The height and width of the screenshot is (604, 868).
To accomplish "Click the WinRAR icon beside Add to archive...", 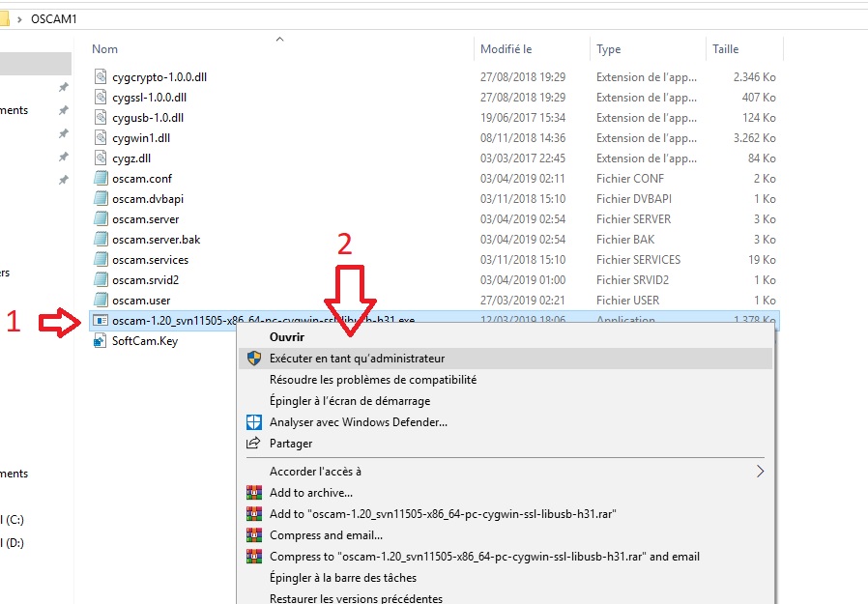I will tap(253, 492).
